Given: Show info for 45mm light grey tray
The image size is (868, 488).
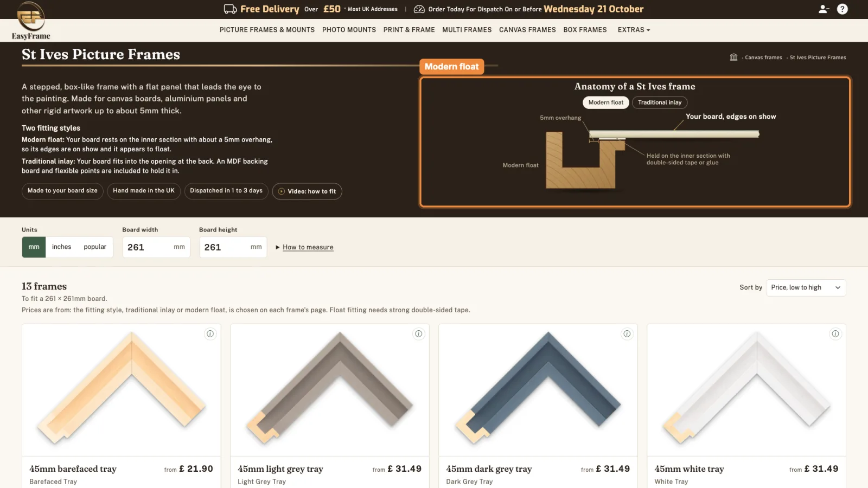Looking at the screenshot, I should (x=419, y=334).
